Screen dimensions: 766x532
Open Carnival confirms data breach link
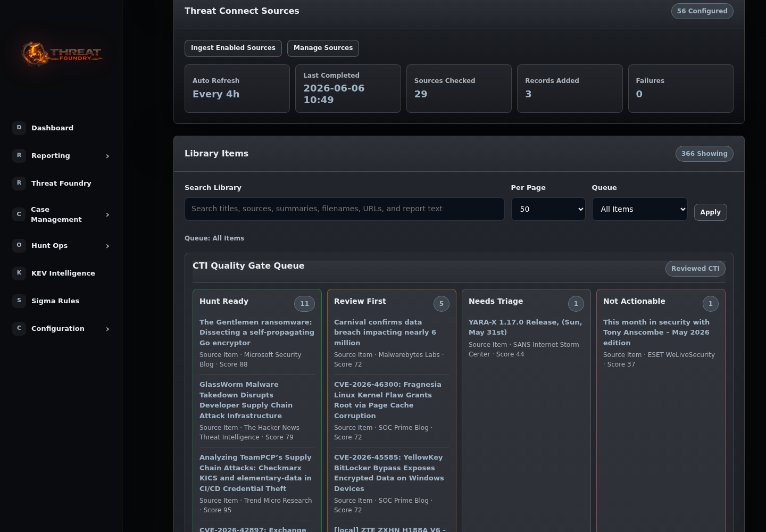(385, 332)
